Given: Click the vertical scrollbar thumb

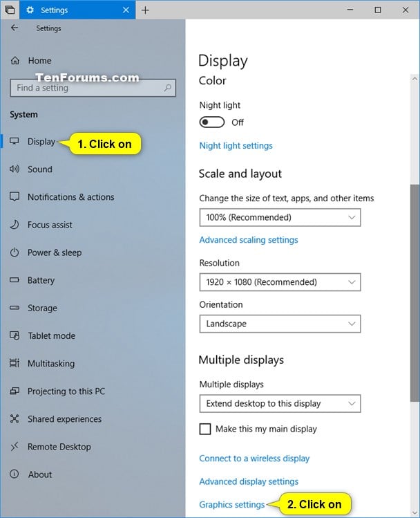Looking at the screenshot, I should (x=414, y=293).
